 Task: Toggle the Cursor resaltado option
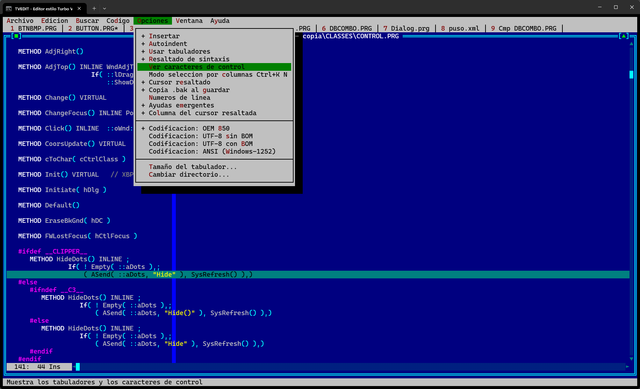pyautogui.click(x=214, y=82)
